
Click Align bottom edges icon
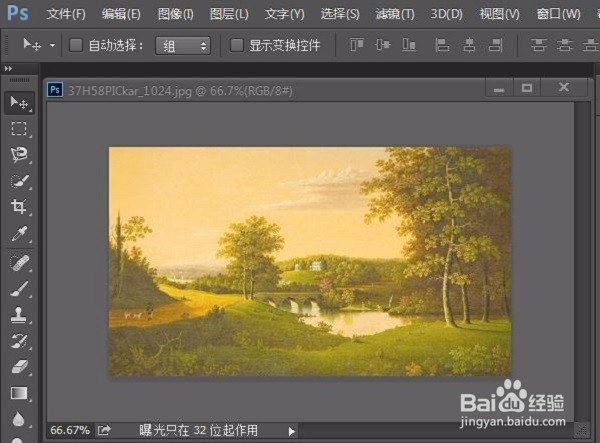click(409, 45)
